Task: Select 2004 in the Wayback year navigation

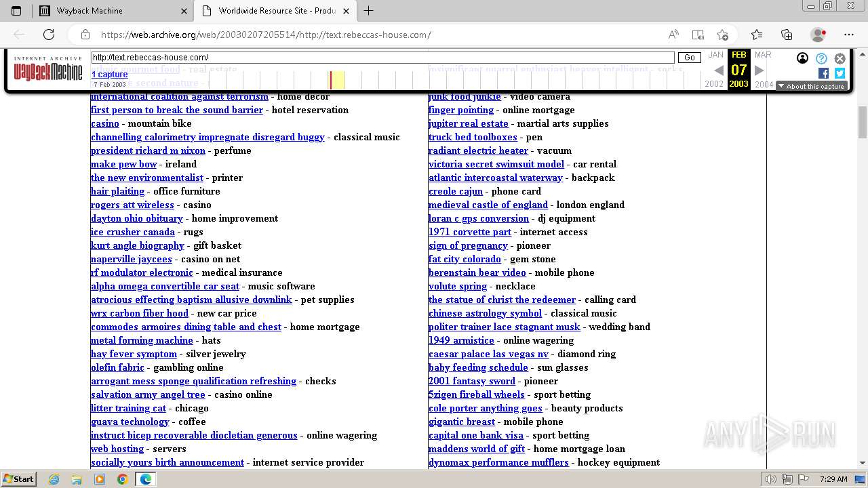Action: [764, 85]
